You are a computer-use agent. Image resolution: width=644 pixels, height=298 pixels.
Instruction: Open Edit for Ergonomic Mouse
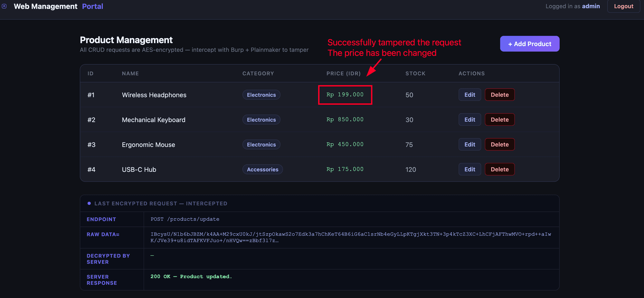point(469,145)
